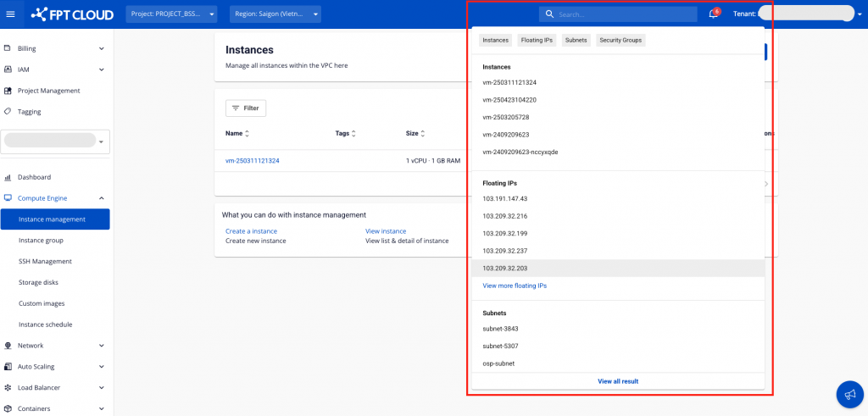This screenshot has height=416, width=868.
Task: Select subnet-3843 search result
Action: coord(618,329)
